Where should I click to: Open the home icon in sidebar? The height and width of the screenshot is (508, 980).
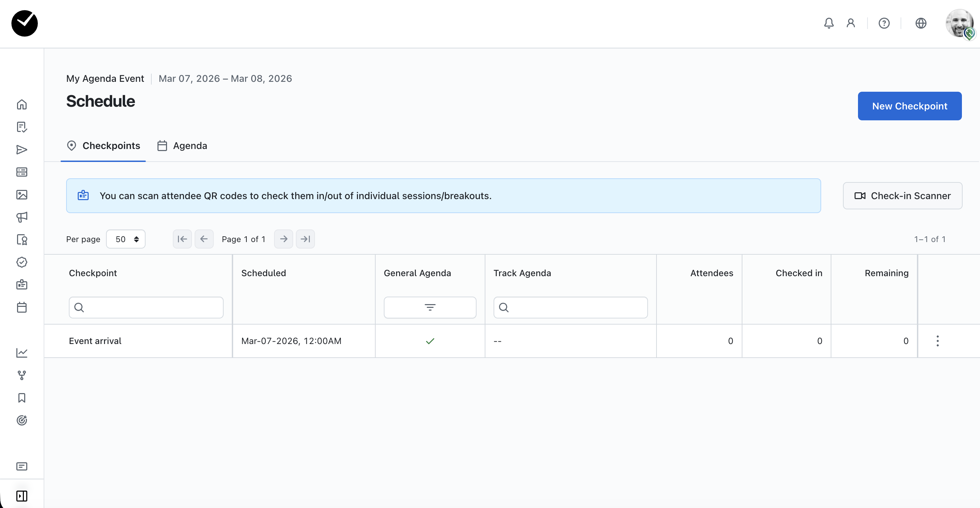(22, 104)
